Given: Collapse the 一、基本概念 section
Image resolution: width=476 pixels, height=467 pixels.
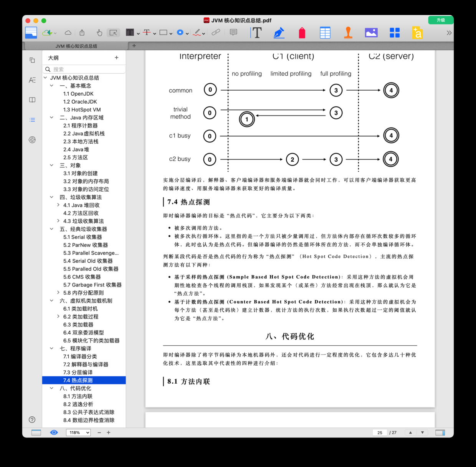Looking at the screenshot, I should click(x=51, y=86).
